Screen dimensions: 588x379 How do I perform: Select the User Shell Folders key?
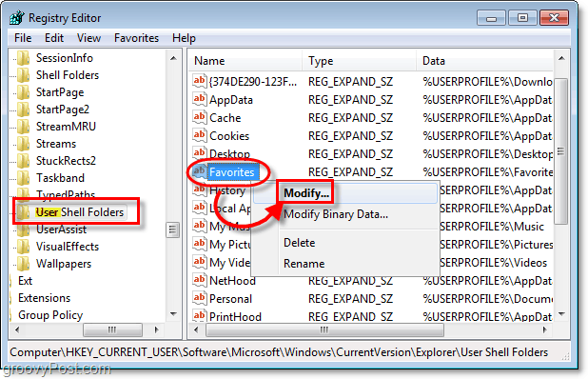[x=80, y=212]
